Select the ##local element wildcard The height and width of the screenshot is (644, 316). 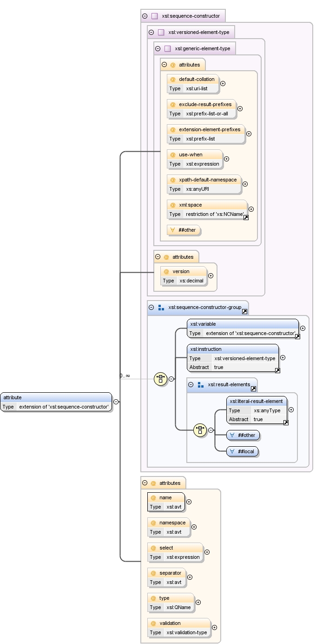point(242,451)
